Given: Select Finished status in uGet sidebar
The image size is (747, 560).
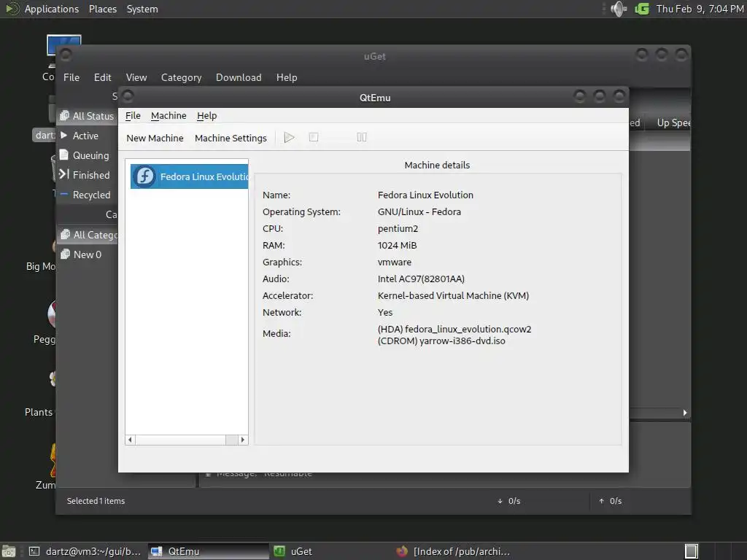Looking at the screenshot, I should pyautogui.click(x=88, y=175).
